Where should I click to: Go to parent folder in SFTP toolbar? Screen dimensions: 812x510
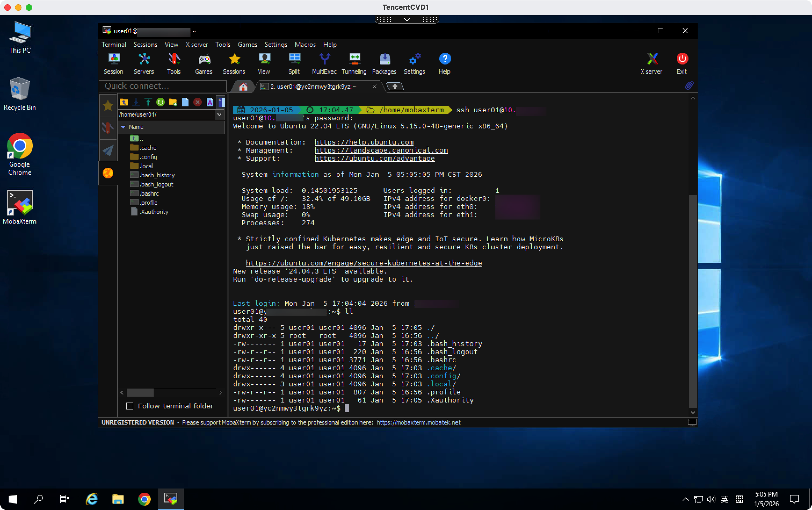pyautogui.click(x=124, y=102)
